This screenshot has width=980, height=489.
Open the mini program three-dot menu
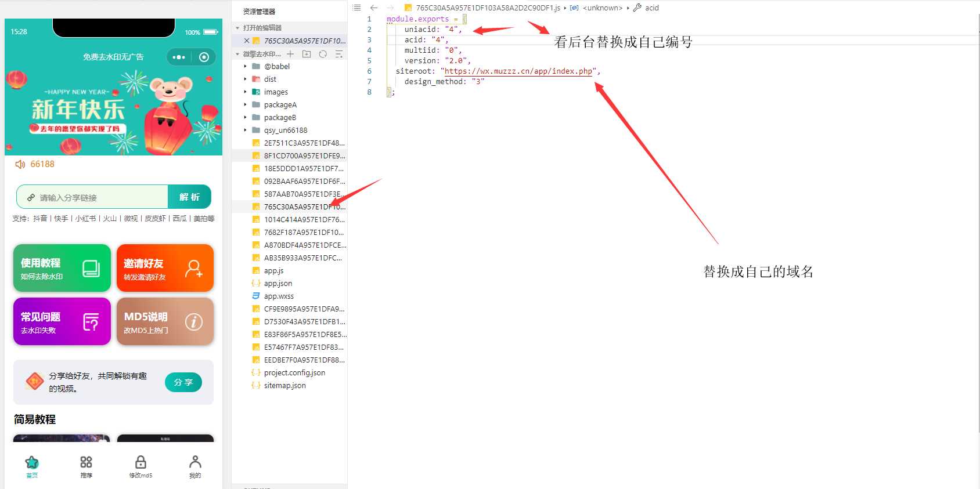(179, 57)
